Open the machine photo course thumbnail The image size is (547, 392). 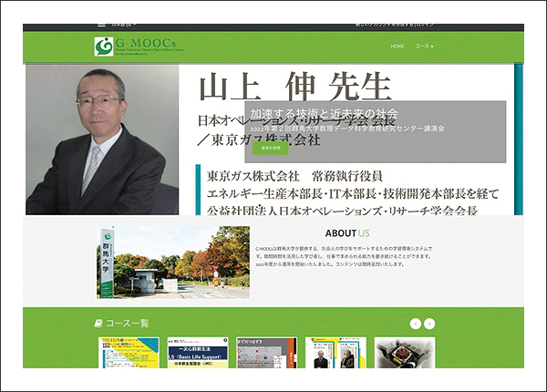point(405,352)
